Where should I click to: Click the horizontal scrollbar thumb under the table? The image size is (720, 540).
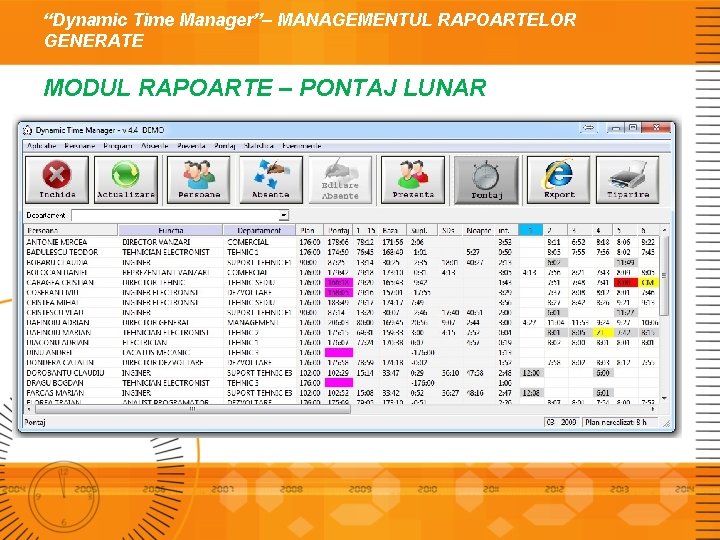[x=192, y=409]
